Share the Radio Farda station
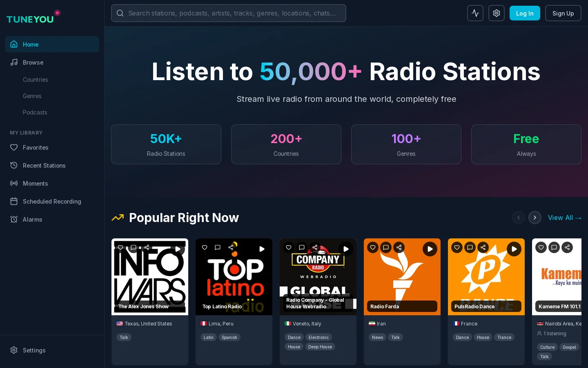The height and width of the screenshot is (368, 588). point(399,247)
